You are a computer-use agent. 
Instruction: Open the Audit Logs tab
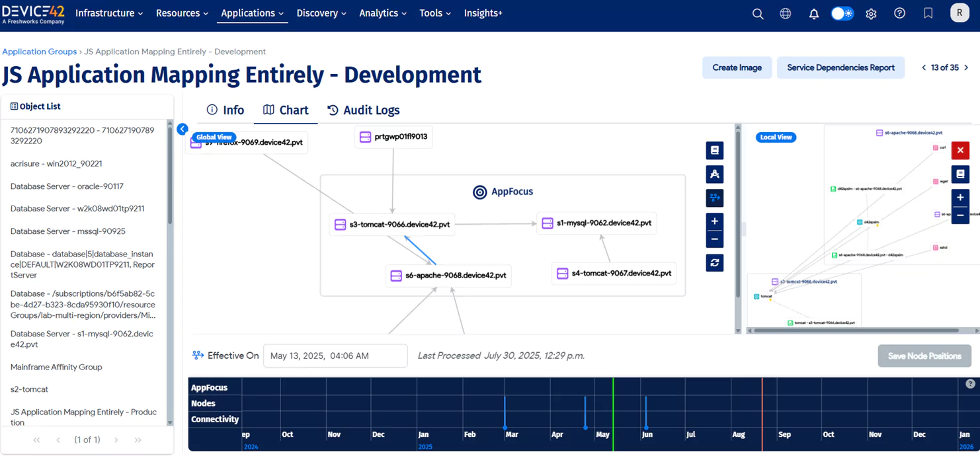[x=364, y=110]
